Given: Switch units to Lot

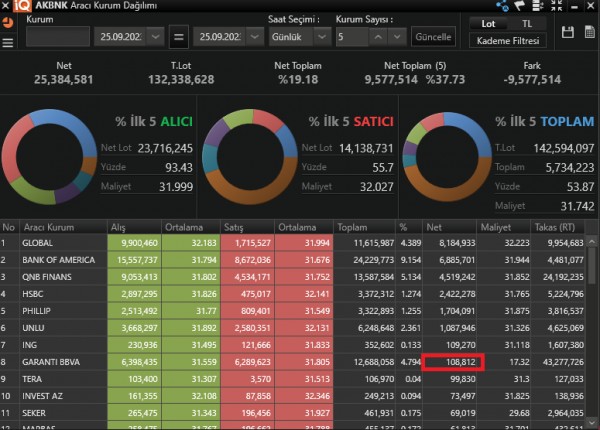Looking at the screenshot, I should (488, 24).
